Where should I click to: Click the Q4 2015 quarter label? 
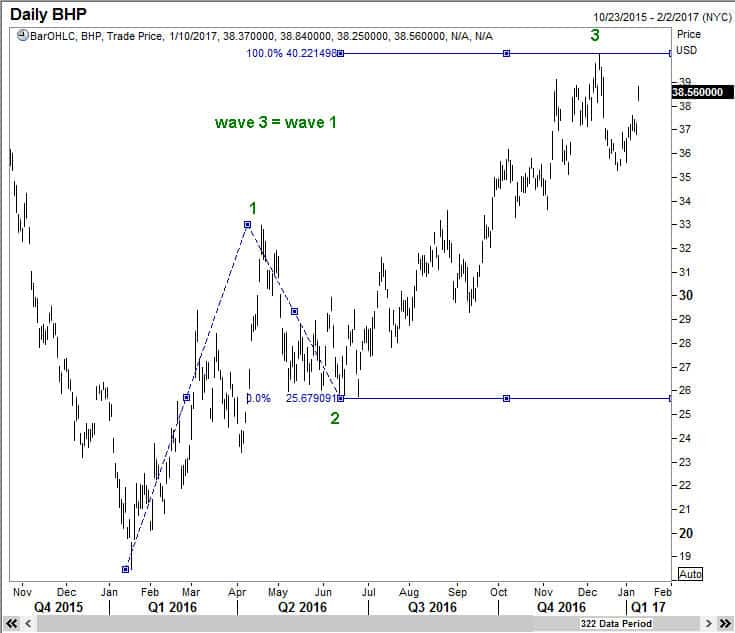59,608
